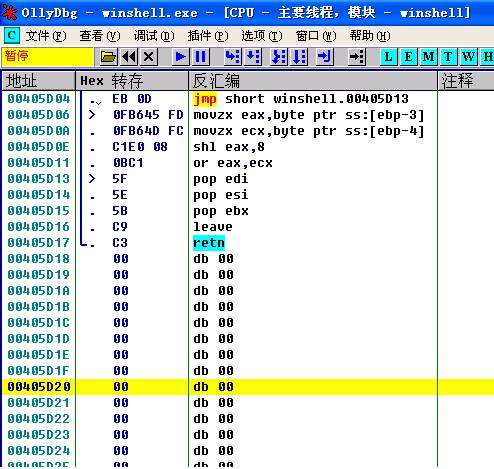Click the Run program play icon
Viewport: 494px width, 469px height.
(181, 57)
